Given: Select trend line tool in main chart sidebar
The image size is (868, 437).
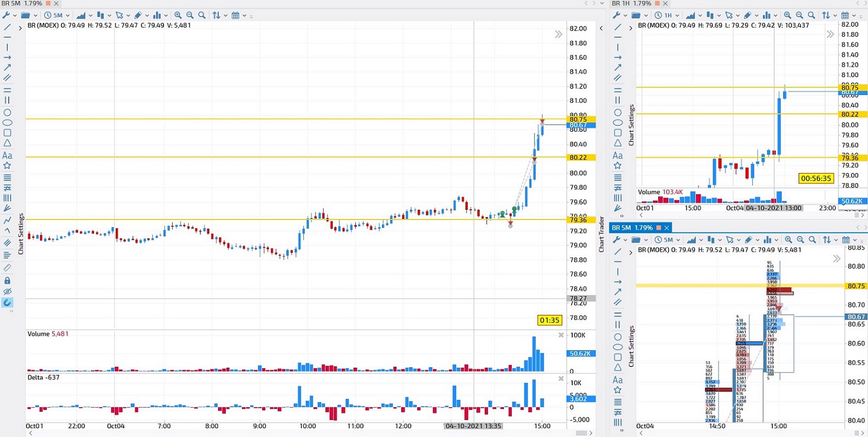Looking at the screenshot, I should point(7,27).
